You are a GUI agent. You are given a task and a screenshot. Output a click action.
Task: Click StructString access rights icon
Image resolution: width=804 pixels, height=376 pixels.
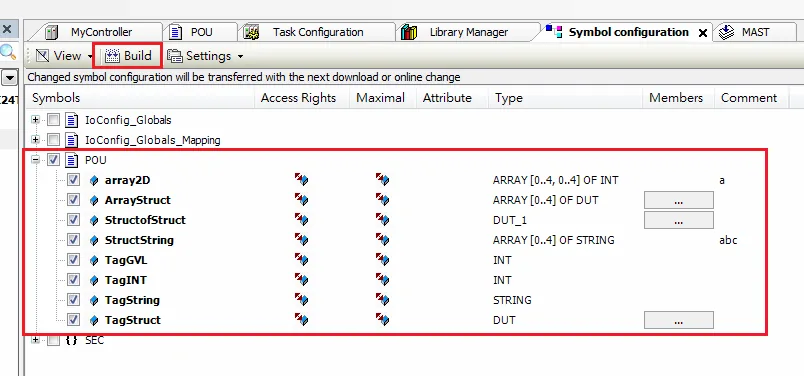coord(301,240)
